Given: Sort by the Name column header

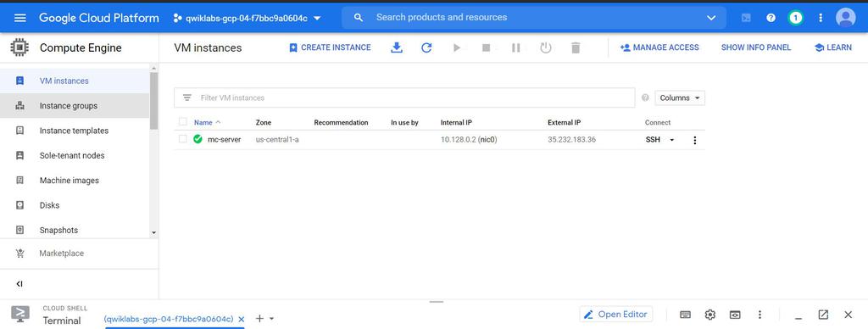Looking at the screenshot, I should pos(203,122).
